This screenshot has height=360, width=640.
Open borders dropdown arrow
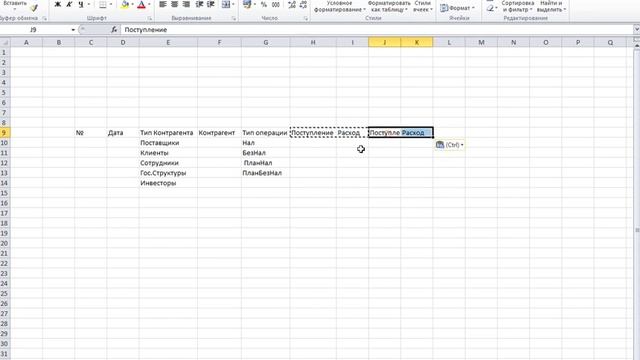pos(111,4)
